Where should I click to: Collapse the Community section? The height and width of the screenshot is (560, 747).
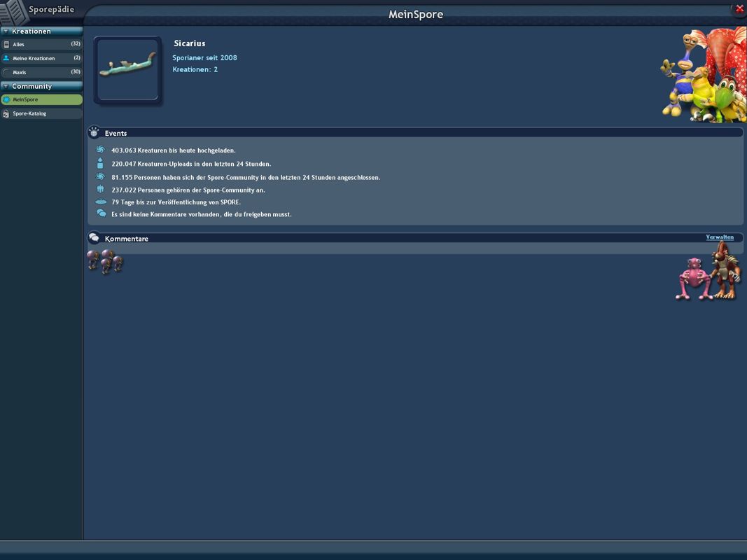click(6, 86)
